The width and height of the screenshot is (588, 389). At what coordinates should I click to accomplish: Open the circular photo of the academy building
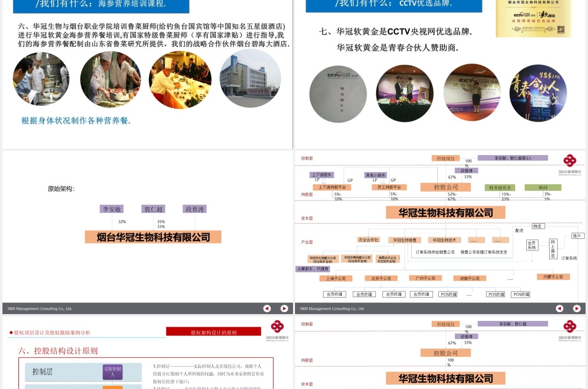click(250, 78)
